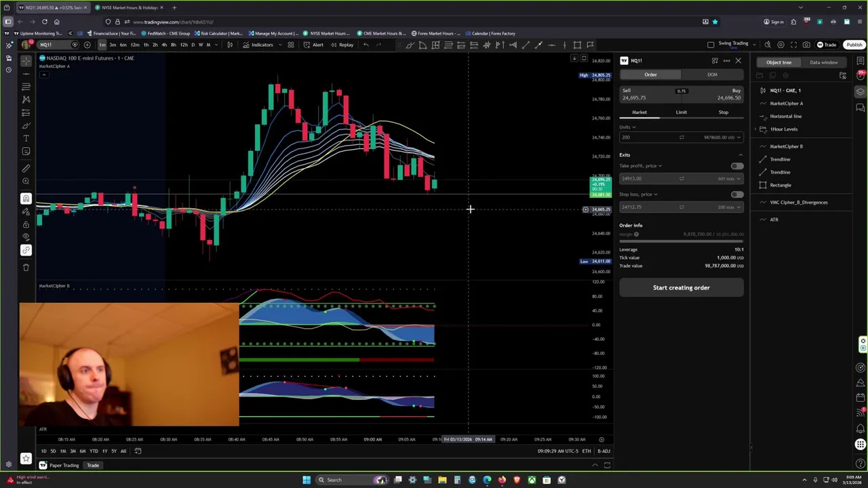Open the patterns drawing tool
Screen dimensions: 868x488
[x=26, y=100]
